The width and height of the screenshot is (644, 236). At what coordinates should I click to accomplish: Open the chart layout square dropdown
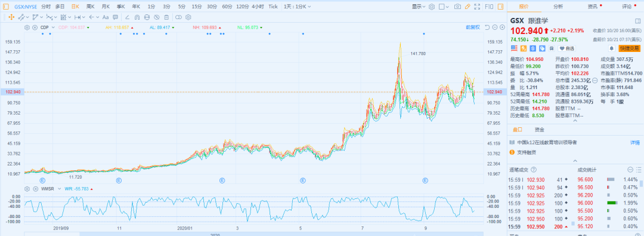(444, 7)
